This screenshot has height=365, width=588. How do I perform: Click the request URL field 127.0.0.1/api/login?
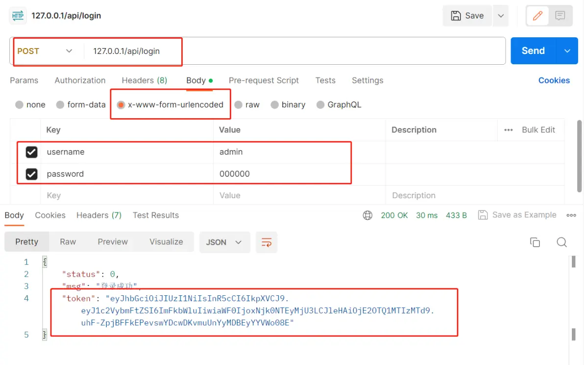point(294,51)
